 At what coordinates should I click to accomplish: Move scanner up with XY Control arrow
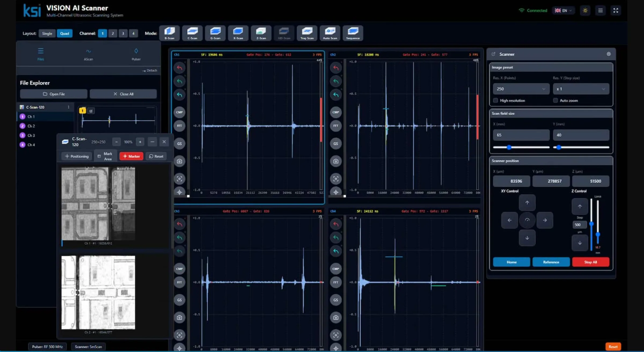[x=527, y=203]
